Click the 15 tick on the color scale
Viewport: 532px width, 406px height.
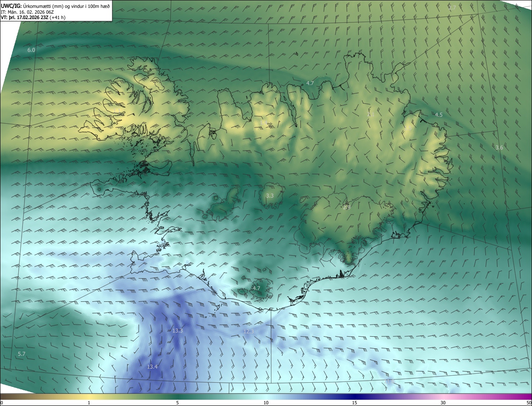tap(355, 403)
